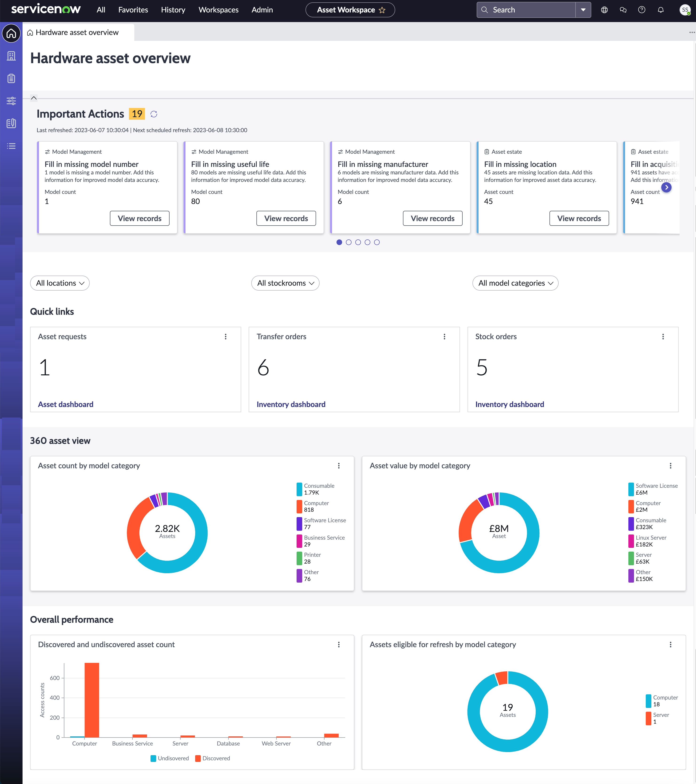Open the tab bar more options ellipsis
The height and width of the screenshot is (784, 696).
pos(692,32)
